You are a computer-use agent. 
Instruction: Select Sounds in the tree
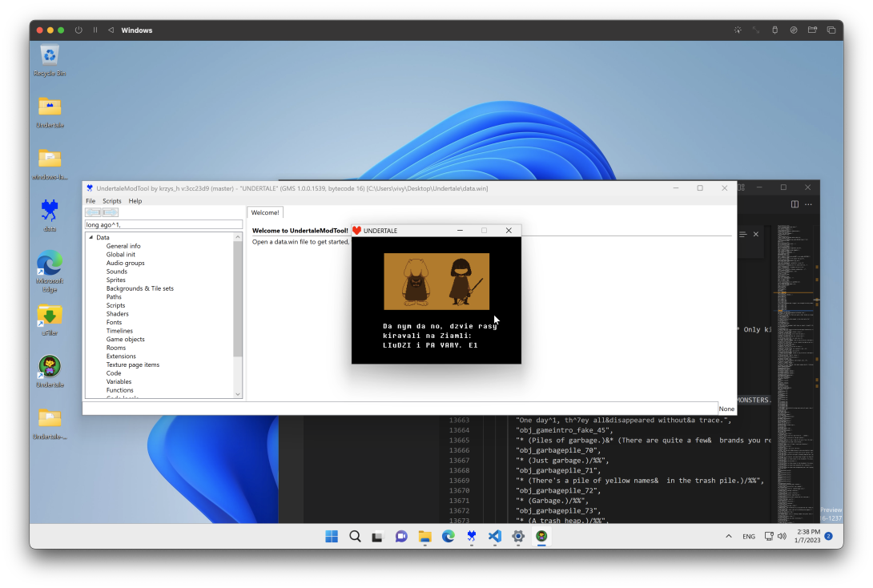pos(117,272)
